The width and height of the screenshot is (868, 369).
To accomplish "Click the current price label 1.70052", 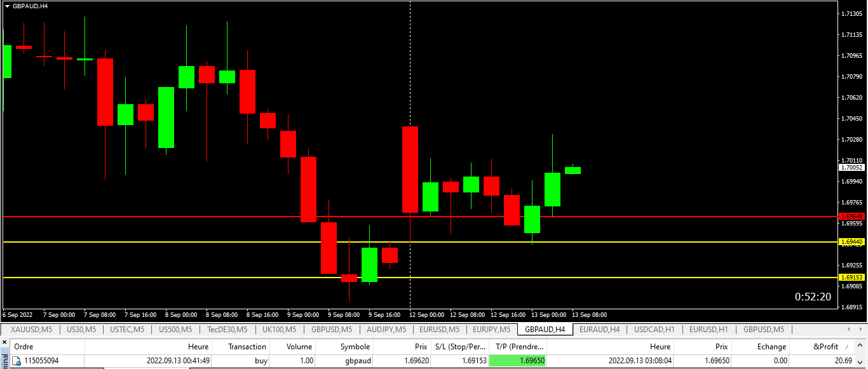I will click(x=851, y=168).
